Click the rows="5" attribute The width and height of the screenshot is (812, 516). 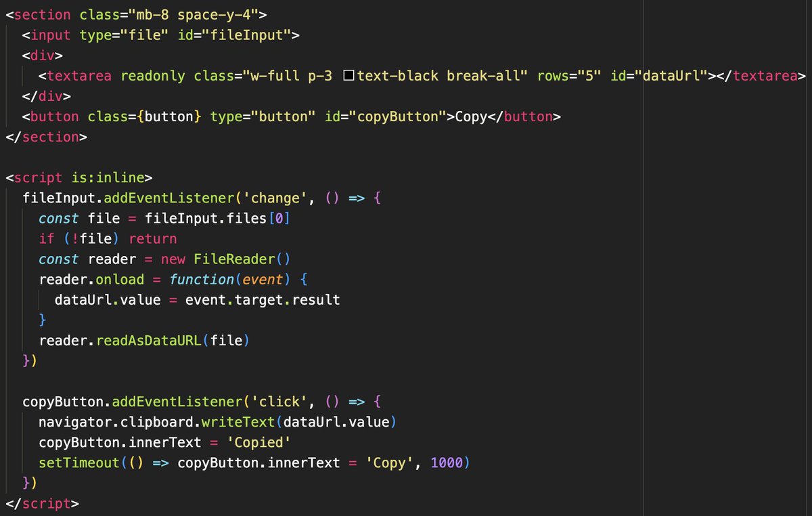click(570, 76)
